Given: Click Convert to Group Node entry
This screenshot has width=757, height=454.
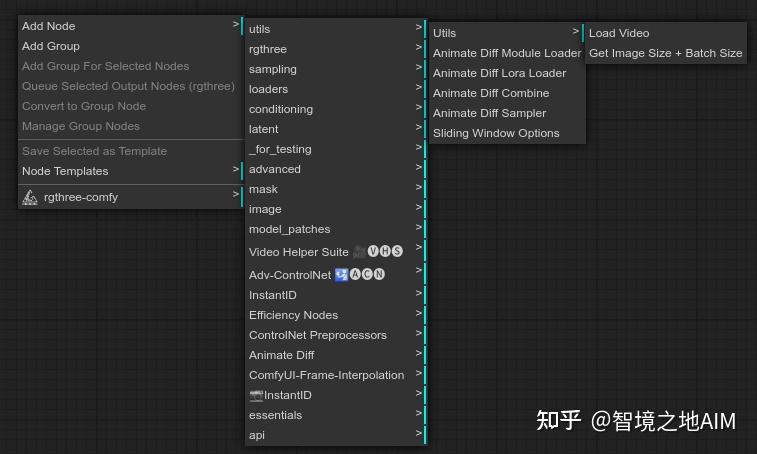Looking at the screenshot, I should point(130,106).
